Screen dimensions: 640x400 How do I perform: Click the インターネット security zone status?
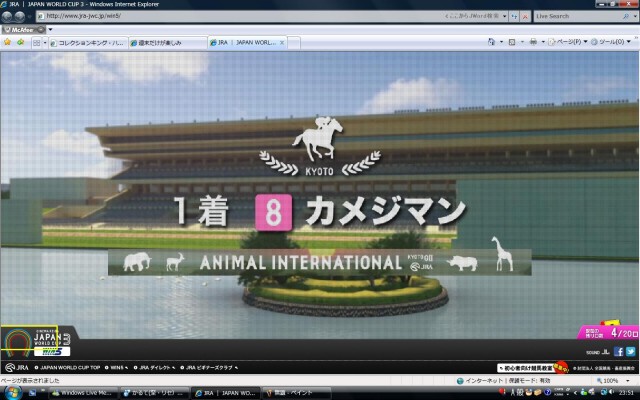pos(504,381)
